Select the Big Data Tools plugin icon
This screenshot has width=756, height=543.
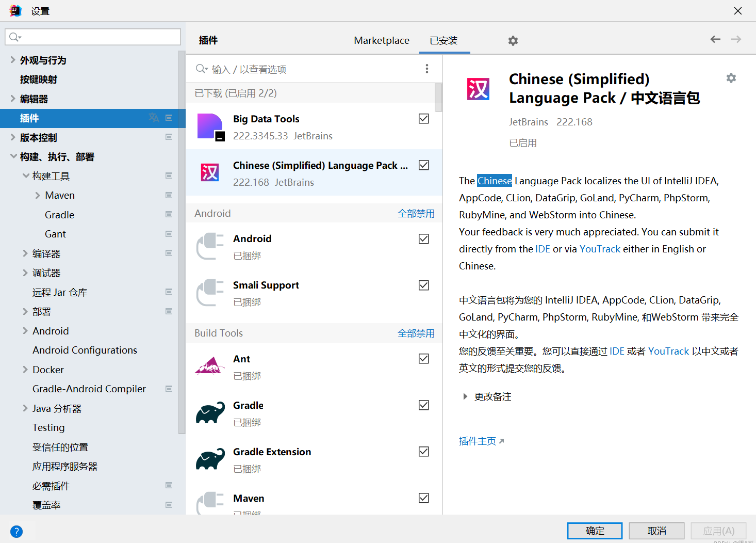coord(210,127)
